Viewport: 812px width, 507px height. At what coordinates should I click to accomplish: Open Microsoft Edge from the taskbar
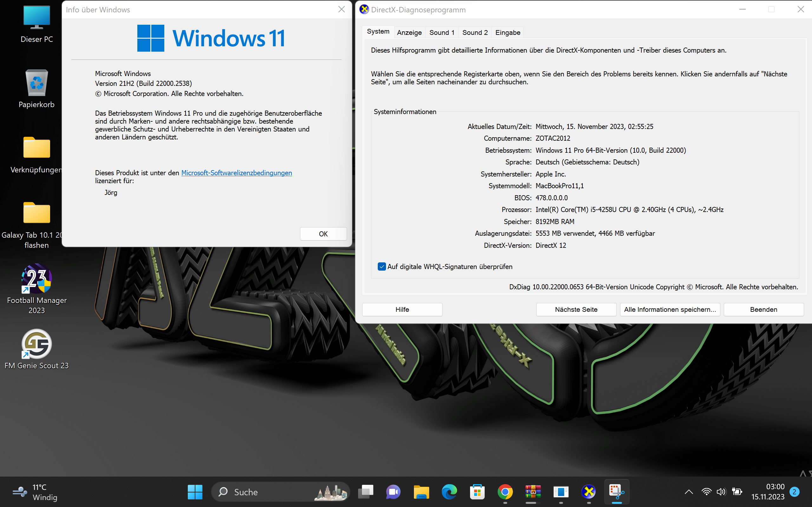[x=449, y=491]
